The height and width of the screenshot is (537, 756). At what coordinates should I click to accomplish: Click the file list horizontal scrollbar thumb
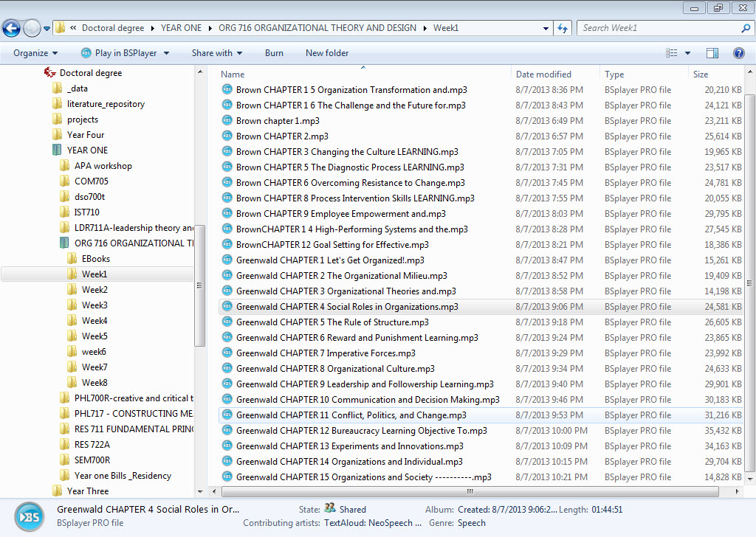tap(470, 491)
